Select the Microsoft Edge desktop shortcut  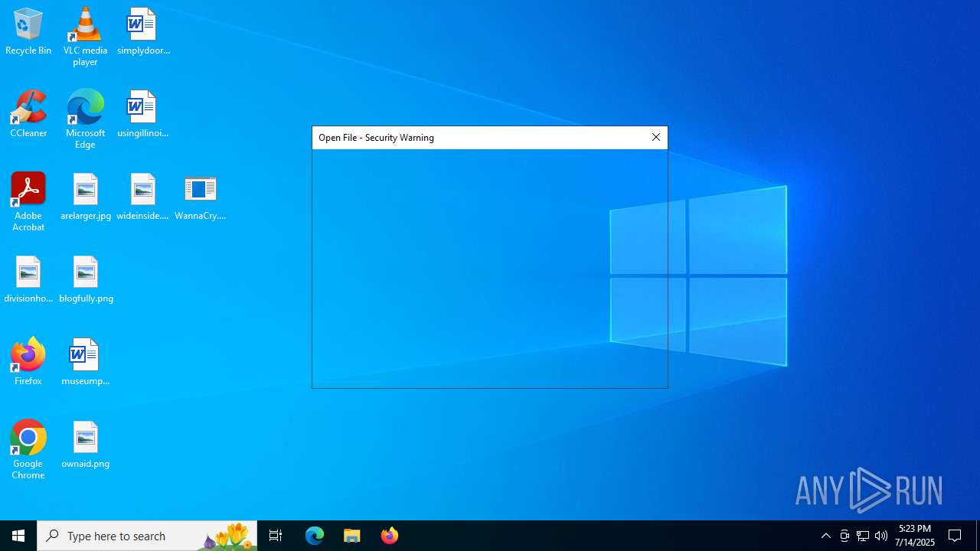point(85,119)
